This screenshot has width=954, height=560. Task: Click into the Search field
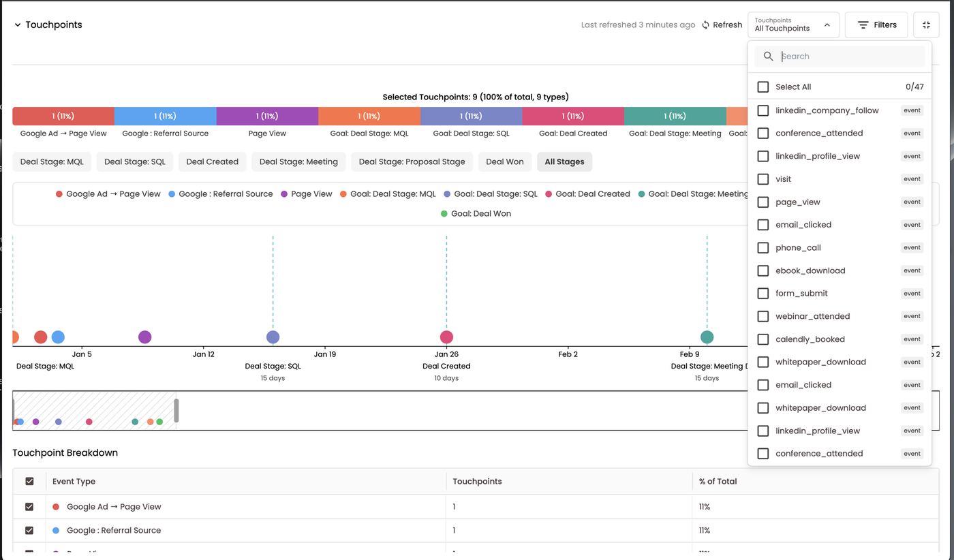click(x=840, y=57)
